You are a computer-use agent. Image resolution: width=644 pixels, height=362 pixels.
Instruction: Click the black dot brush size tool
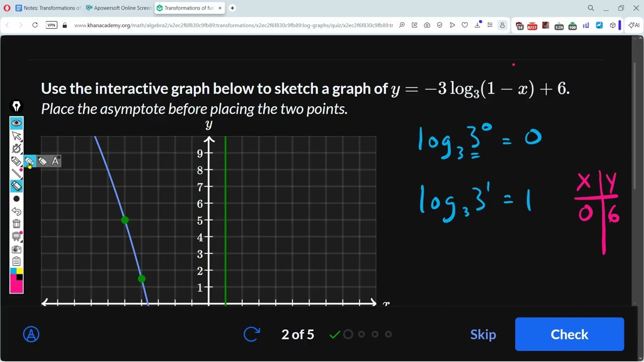pos(17,199)
